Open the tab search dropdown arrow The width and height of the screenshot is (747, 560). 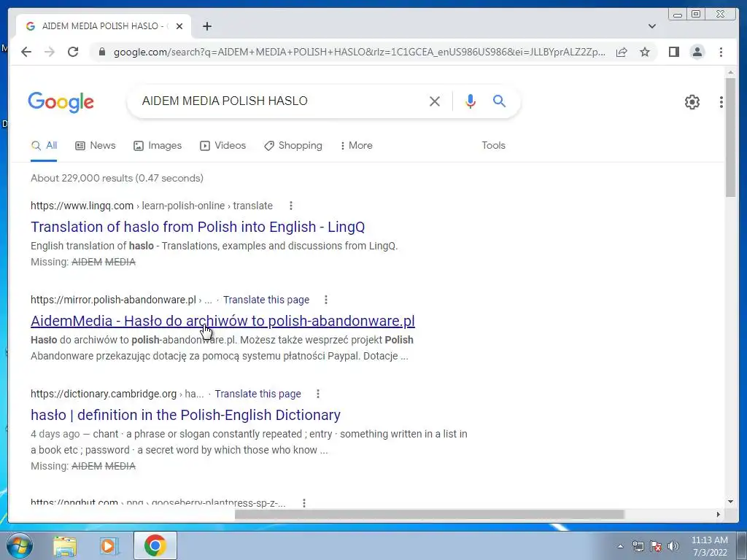coord(651,26)
